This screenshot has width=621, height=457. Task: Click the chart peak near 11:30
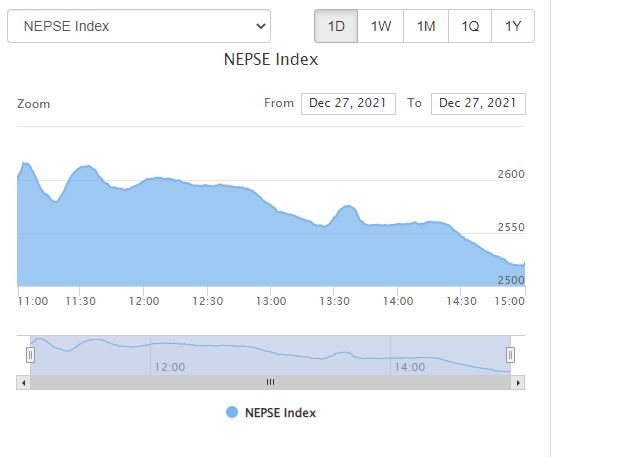point(86,166)
